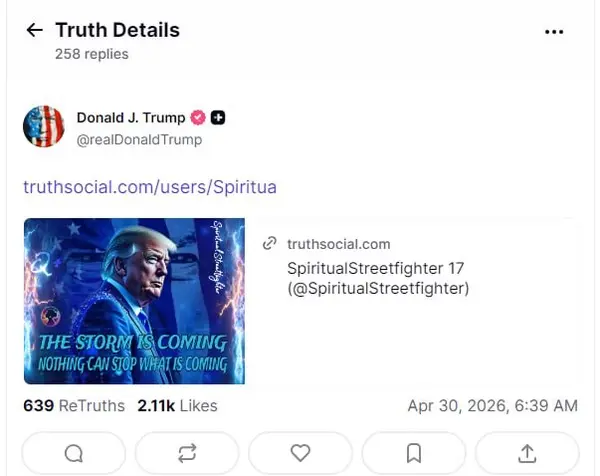The width and height of the screenshot is (600, 476).
Task: Like the post with the heart icon
Action: coord(300,453)
